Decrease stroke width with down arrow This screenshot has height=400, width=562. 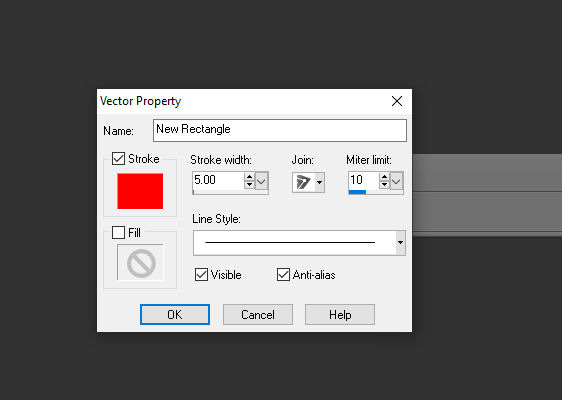(249, 185)
